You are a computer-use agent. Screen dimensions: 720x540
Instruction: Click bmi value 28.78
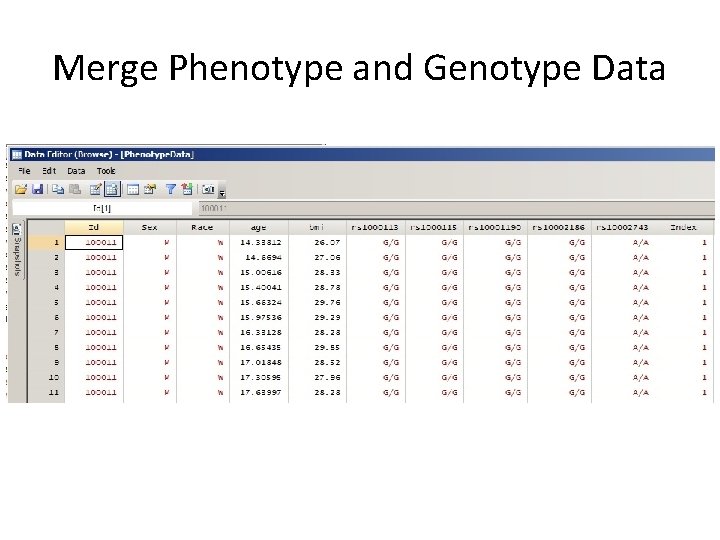click(327, 287)
